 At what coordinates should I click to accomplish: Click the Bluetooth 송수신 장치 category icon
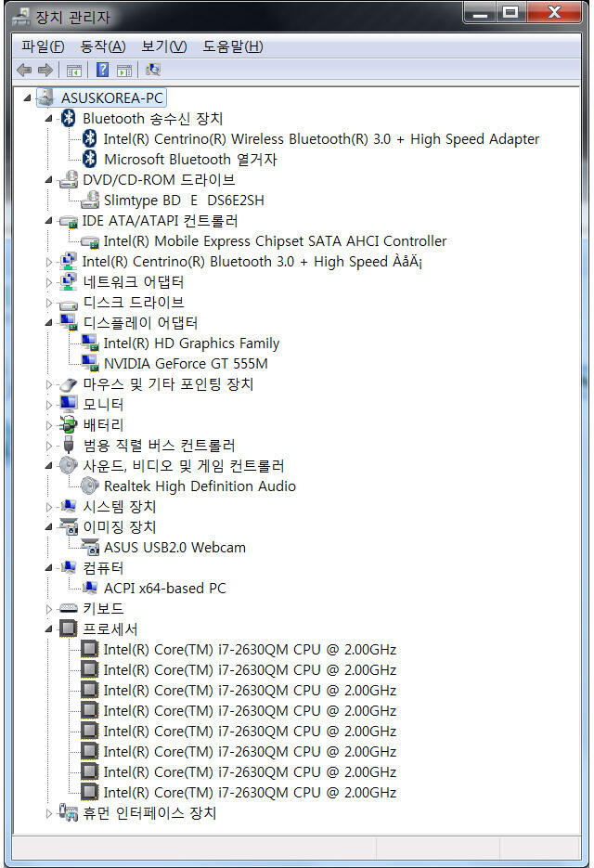coord(68,118)
